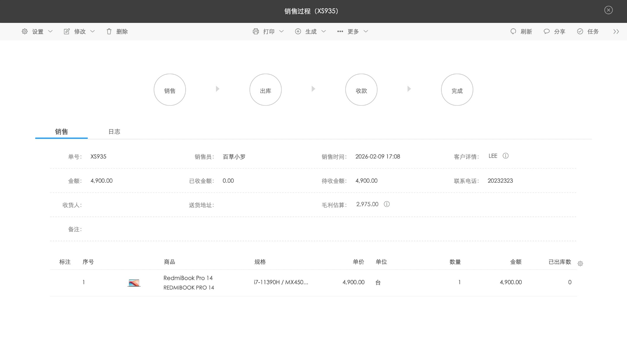The width and height of the screenshot is (627, 364).
Task: Expand the 修改 dropdown arrow
Action: [92, 31]
